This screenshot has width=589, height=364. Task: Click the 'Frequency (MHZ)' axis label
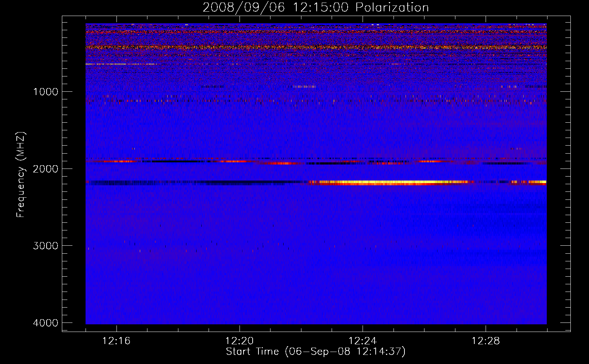click(x=21, y=175)
